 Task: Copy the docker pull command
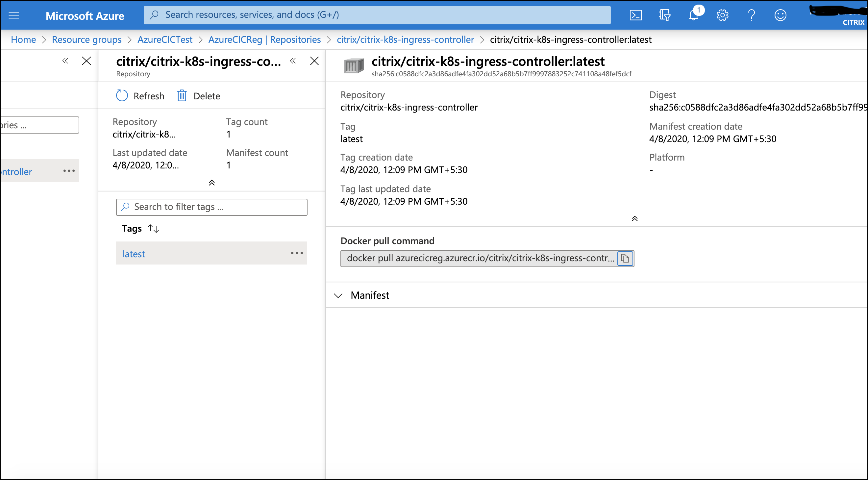[625, 259]
